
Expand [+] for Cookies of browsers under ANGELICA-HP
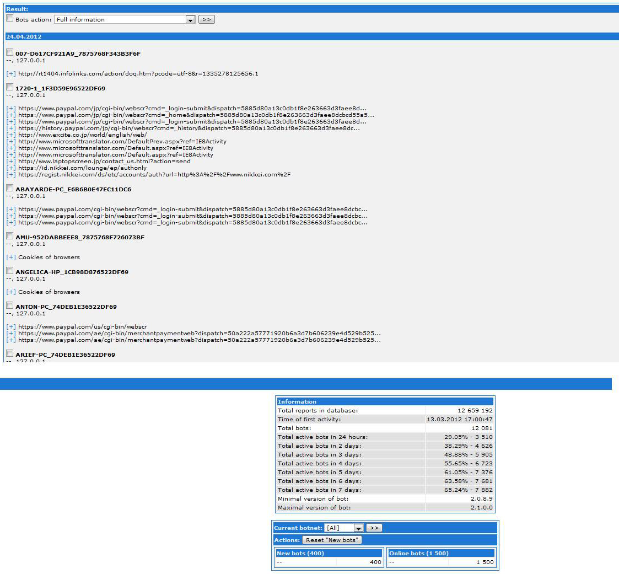tap(9, 292)
